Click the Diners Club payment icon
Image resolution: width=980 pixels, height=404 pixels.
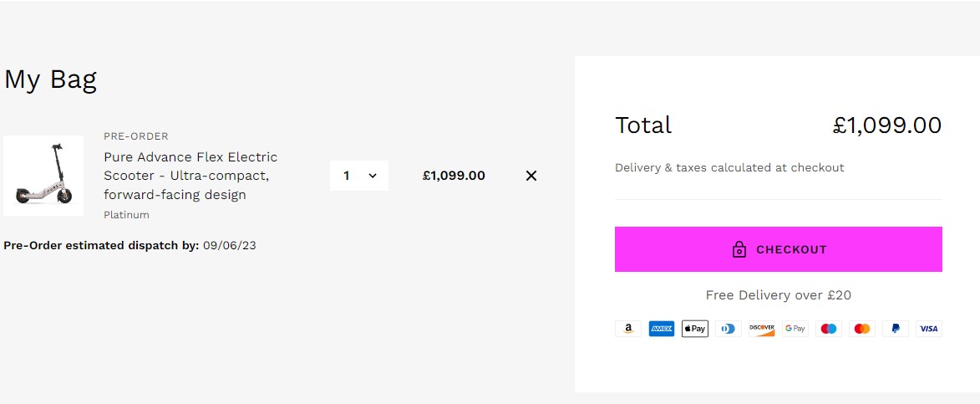coord(728,329)
